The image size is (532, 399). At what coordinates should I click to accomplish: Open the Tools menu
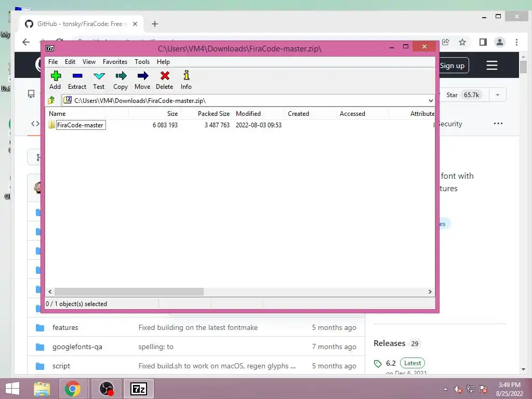point(142,62)
